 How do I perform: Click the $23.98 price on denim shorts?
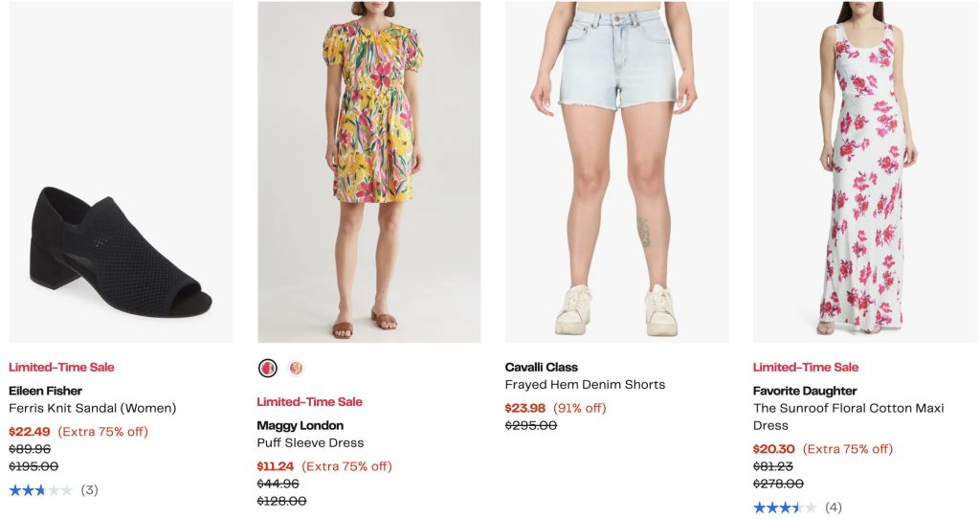coord(525,408)
